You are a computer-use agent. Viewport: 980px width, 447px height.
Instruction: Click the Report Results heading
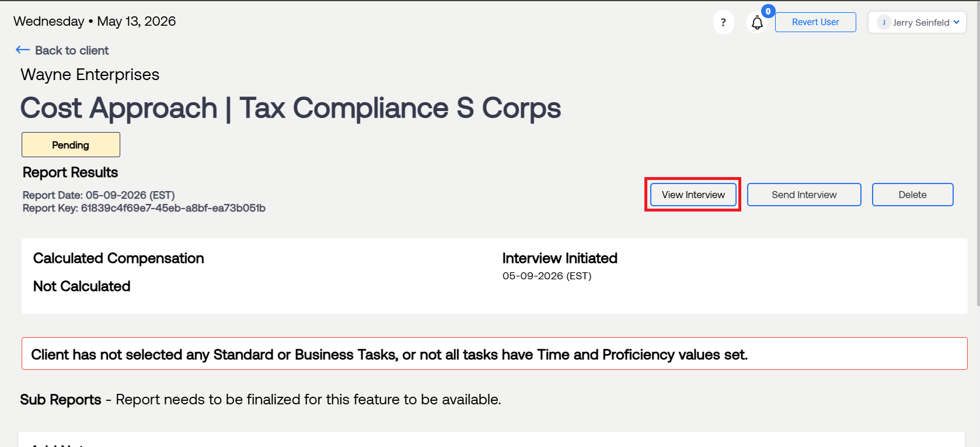point(70,172)
